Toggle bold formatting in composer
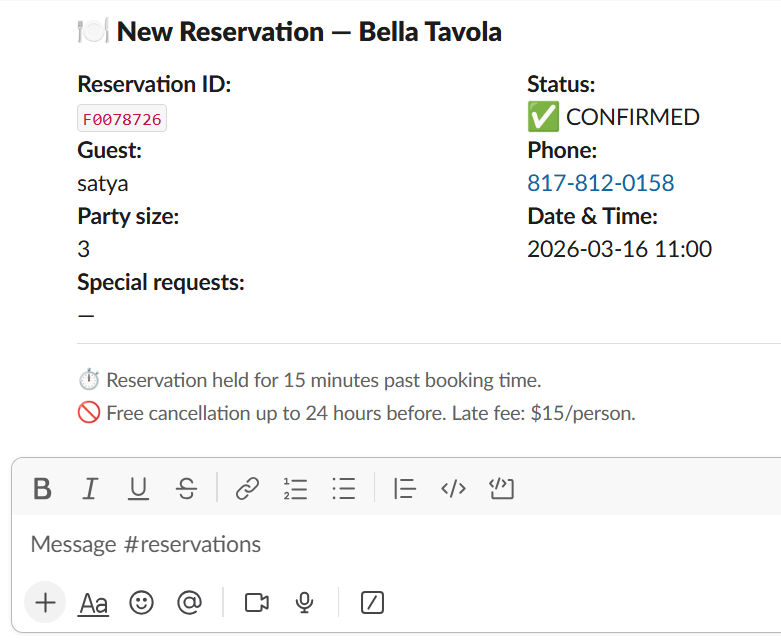The height and width of the screenshot is (642, 781). coord(42,488)
